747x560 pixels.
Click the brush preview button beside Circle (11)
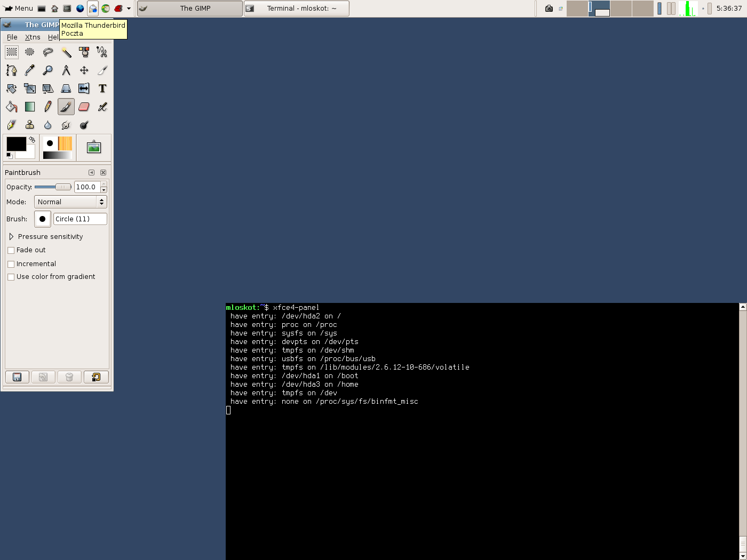click(x=43, y=219)
